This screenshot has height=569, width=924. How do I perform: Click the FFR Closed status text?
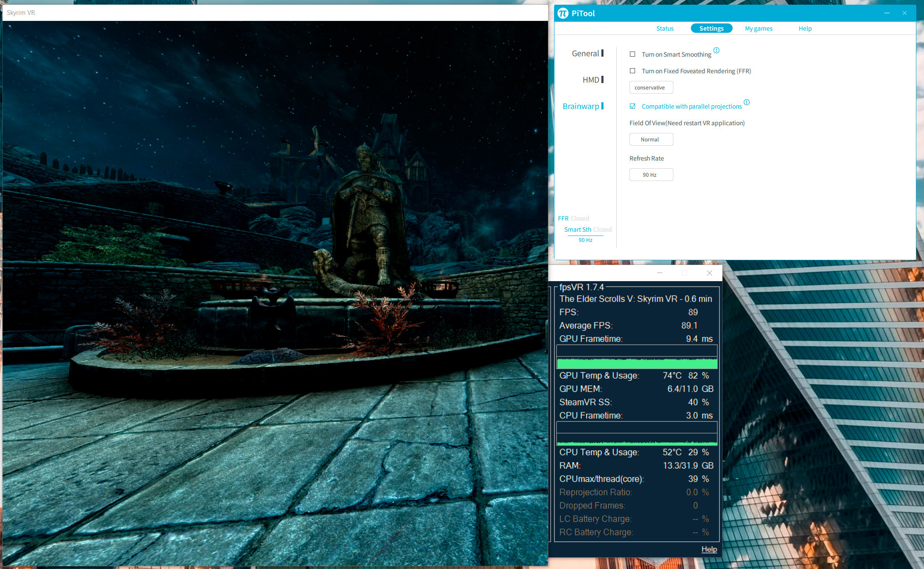(x=574, y=218)
